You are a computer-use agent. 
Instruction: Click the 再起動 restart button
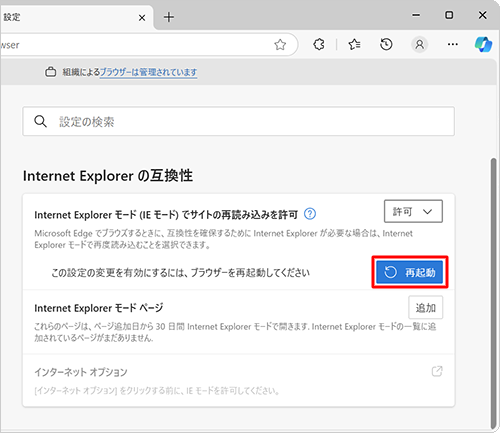click(x=410, y=272)
